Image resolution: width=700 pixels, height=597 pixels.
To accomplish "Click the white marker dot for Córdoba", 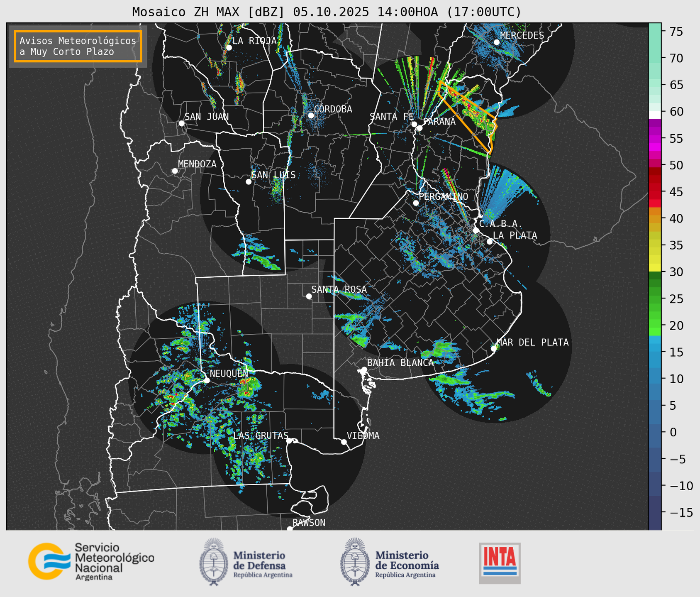I will [x=311, y=115].
